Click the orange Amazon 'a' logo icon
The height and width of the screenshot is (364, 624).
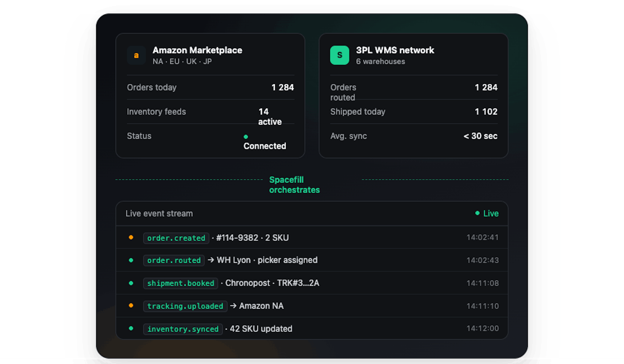pyautogui.click(x=136, y=55)
